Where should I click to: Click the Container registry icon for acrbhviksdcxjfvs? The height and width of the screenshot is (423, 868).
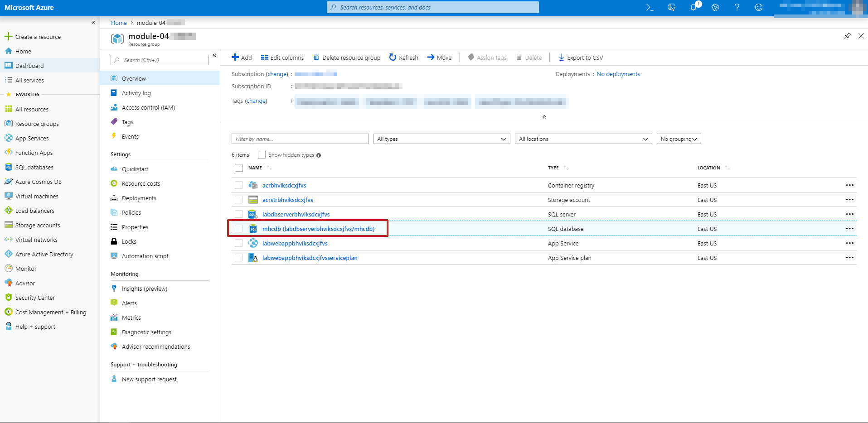coord(253,185)
